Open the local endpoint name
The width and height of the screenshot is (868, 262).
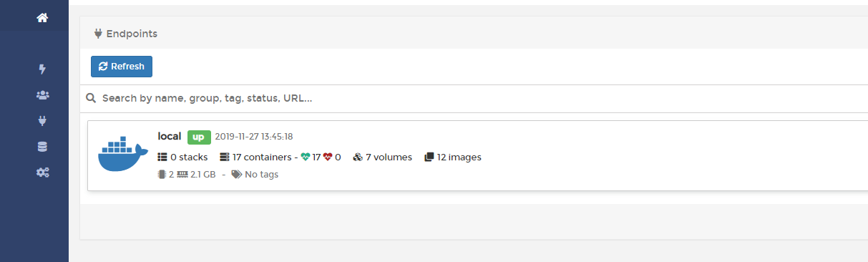[x=170, y=136]
